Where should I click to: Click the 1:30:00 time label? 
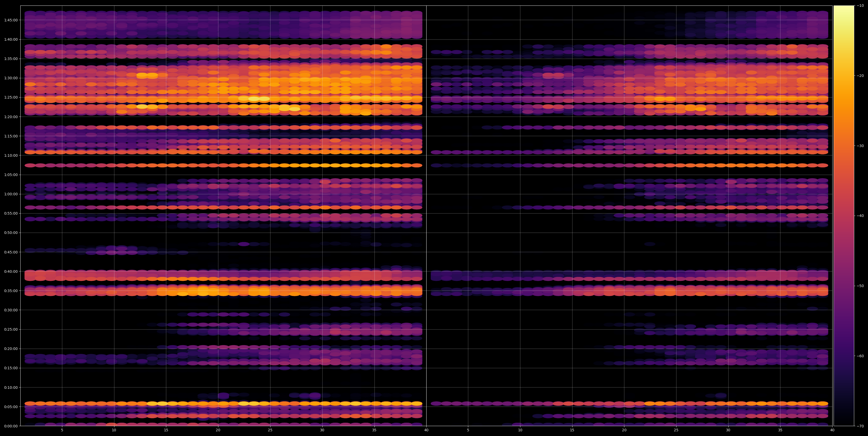pos(11,78)
